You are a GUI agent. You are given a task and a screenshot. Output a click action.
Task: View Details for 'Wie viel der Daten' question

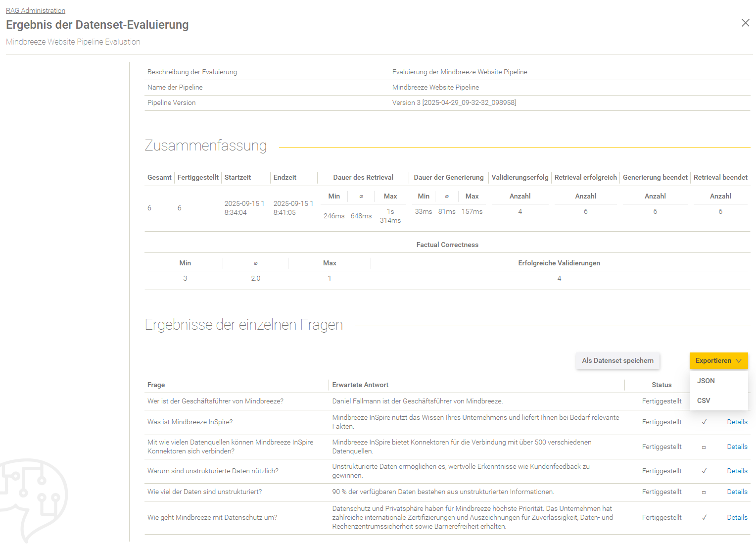click(x=737, y=492)
